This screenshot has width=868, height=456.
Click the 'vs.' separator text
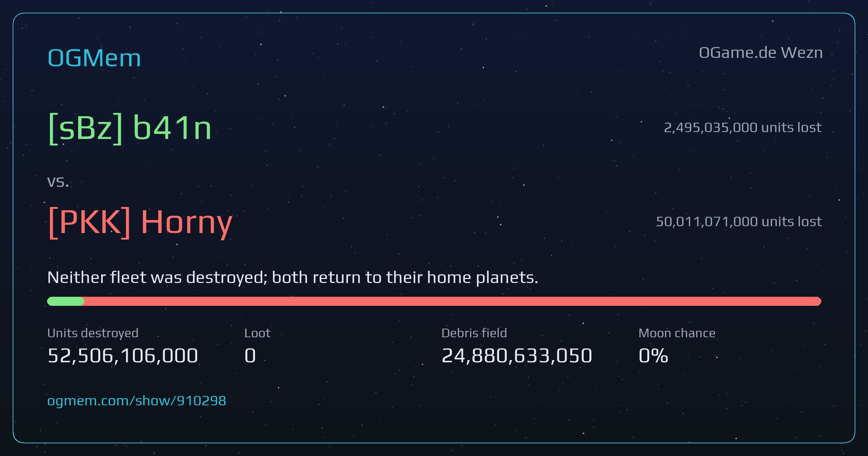point(58,182)
